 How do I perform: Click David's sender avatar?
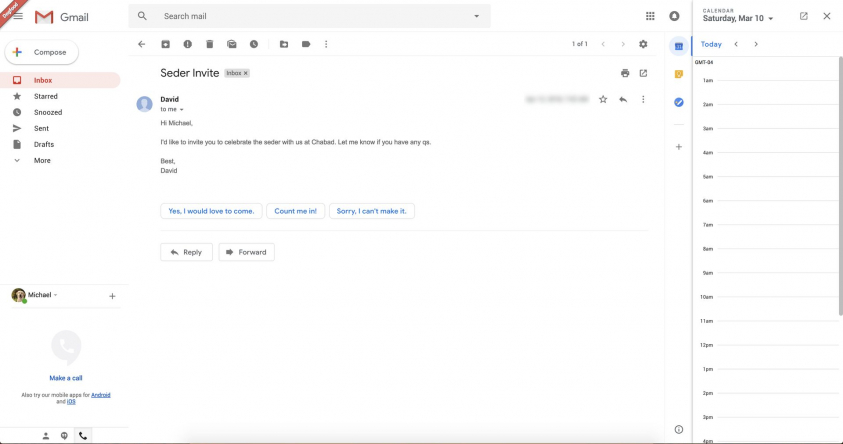pyautogui.click(x=144, y=104)
